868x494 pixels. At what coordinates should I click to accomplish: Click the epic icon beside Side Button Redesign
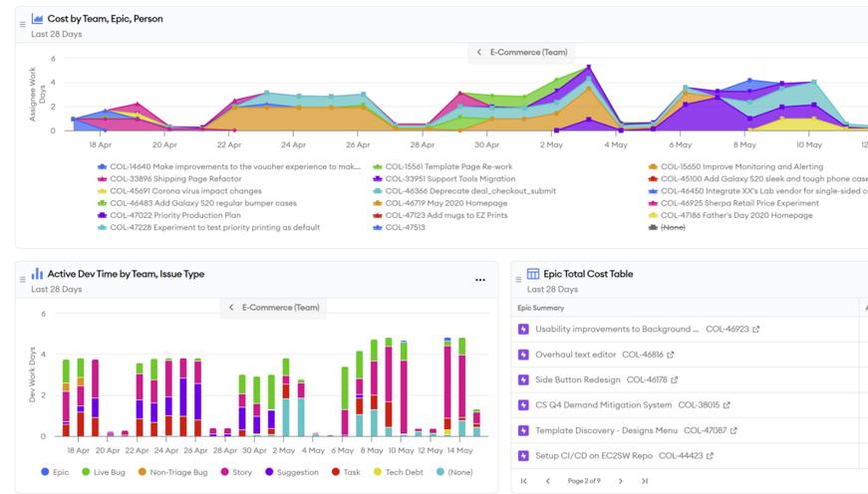[523, 379]
